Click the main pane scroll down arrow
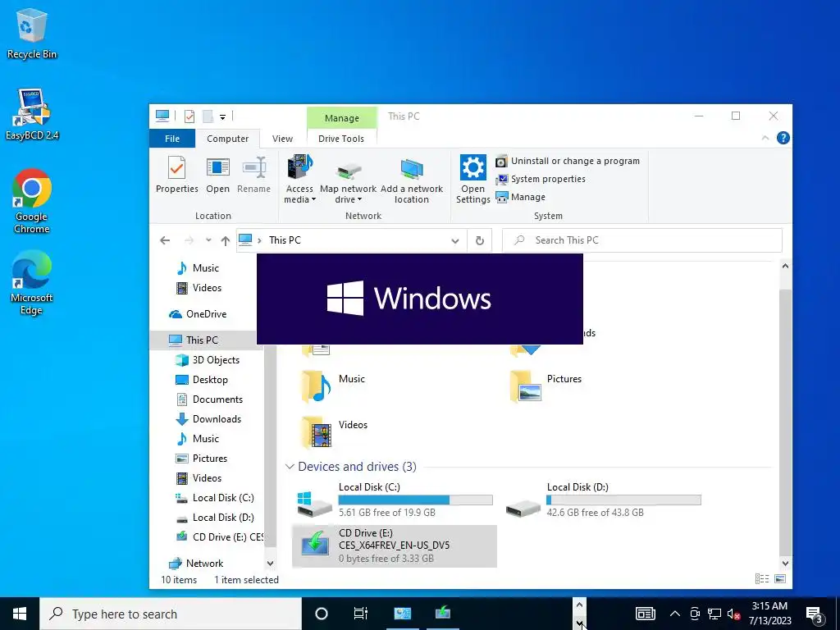840x630 pixels. click(785, 563)
